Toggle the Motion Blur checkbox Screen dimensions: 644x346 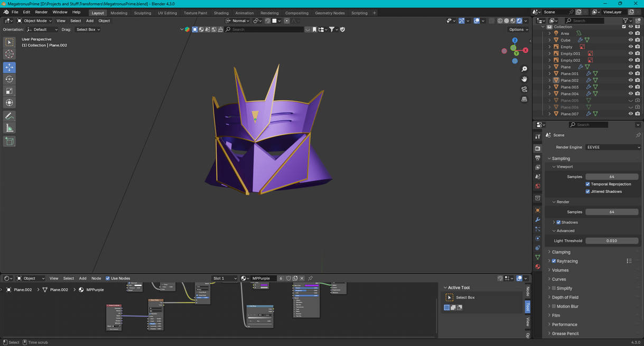click(x=554, y=306)
